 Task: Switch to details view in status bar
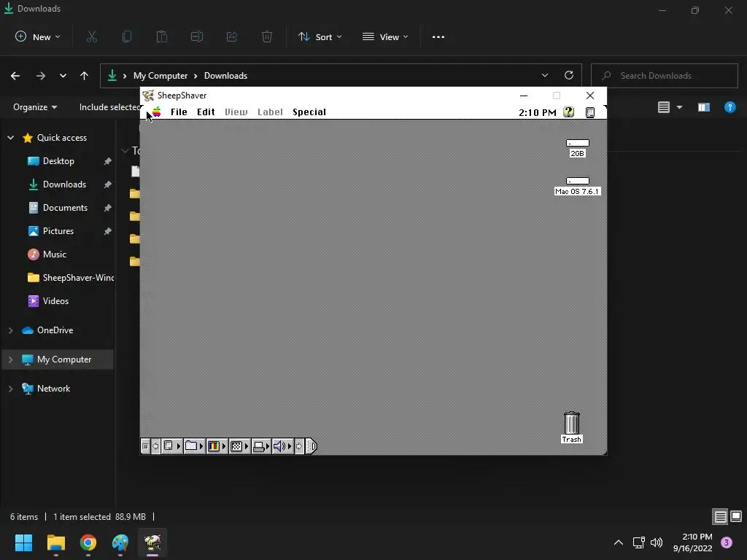coord(720,517)
